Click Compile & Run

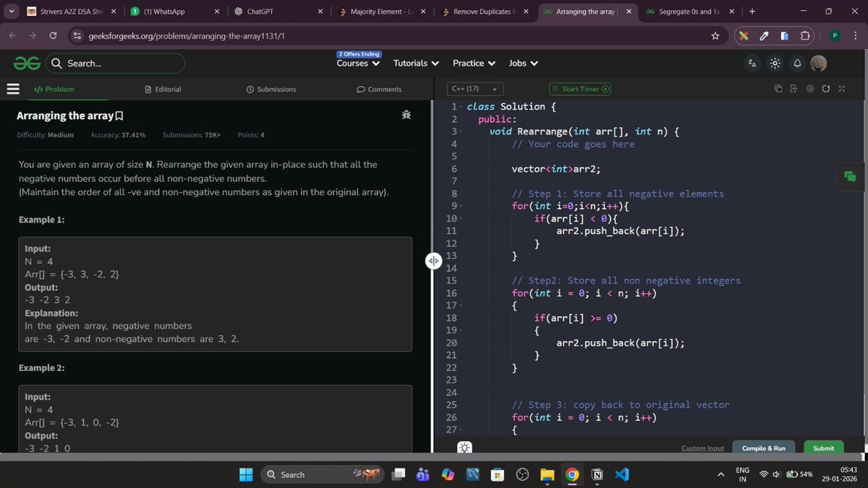tap(763, 448)
